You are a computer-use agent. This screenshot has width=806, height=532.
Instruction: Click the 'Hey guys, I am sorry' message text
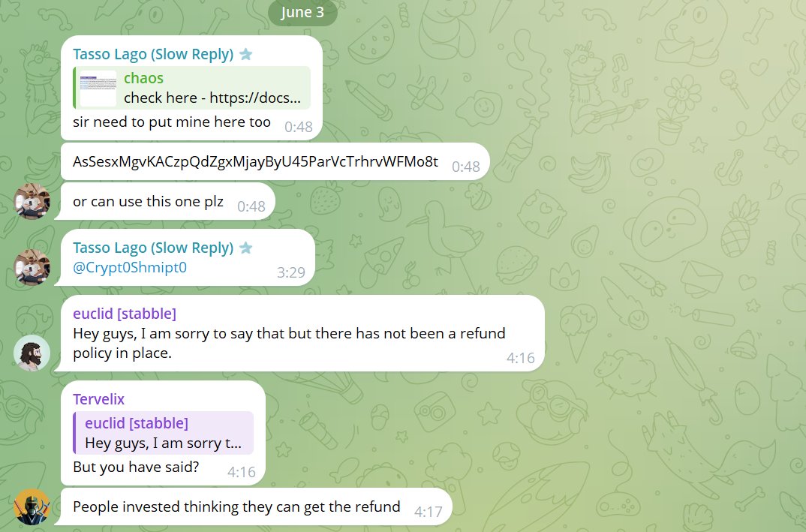tap(289, 343)
